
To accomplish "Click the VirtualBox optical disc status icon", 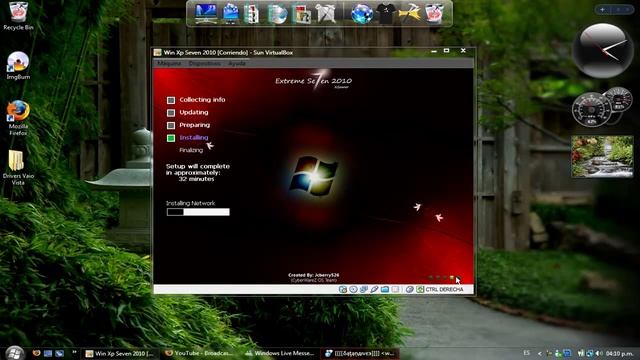I will (x=353, y=289).
